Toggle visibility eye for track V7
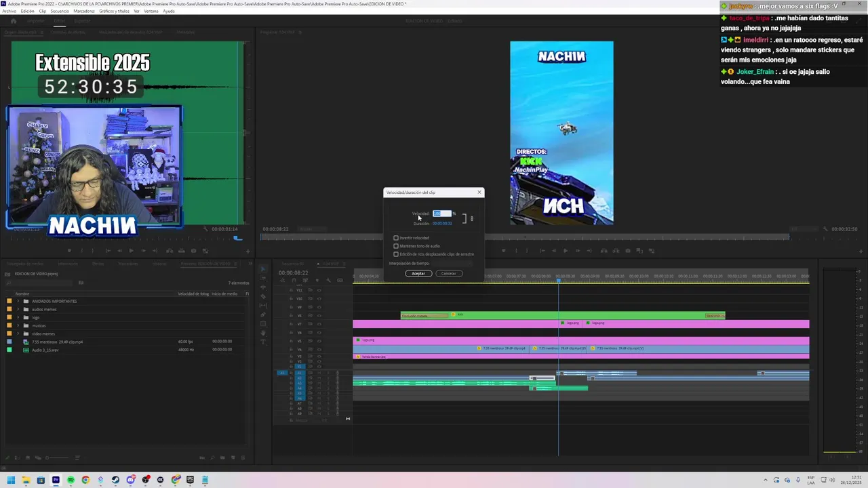The width and height of the screenshot is (868, 488). (319, 324)
